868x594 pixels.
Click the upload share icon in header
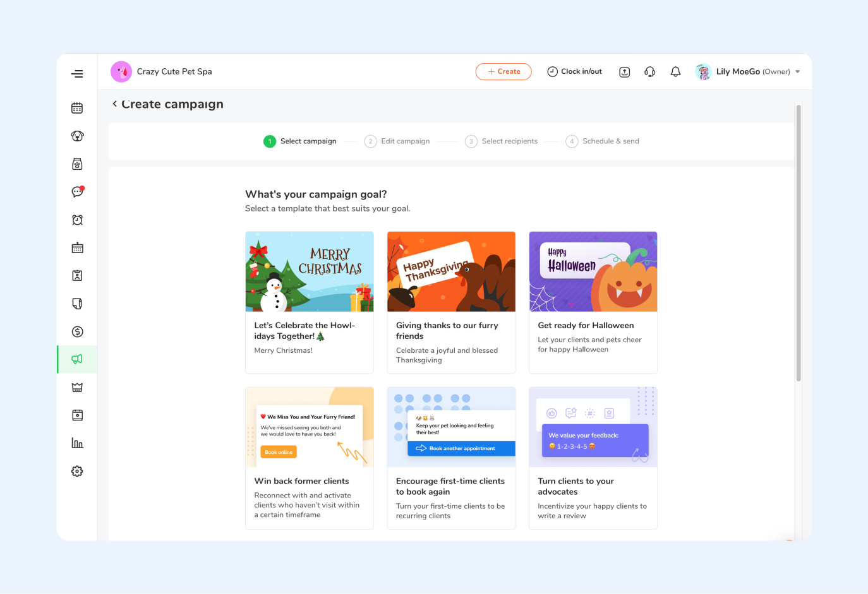point(624,72)
